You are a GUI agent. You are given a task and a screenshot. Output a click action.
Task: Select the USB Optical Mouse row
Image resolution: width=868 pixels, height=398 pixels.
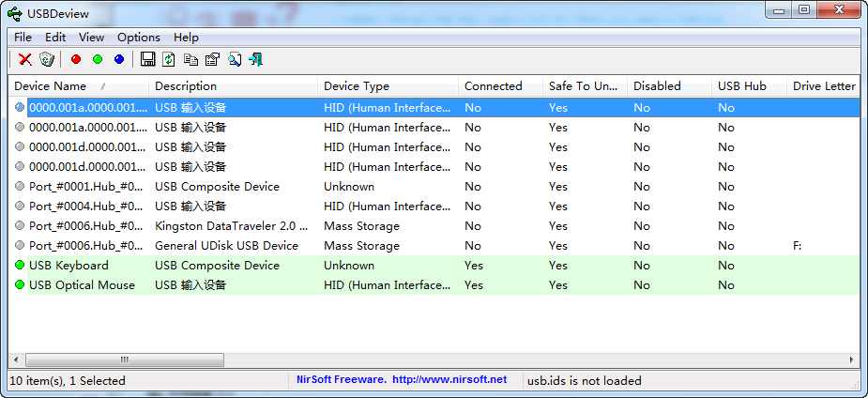82,285
